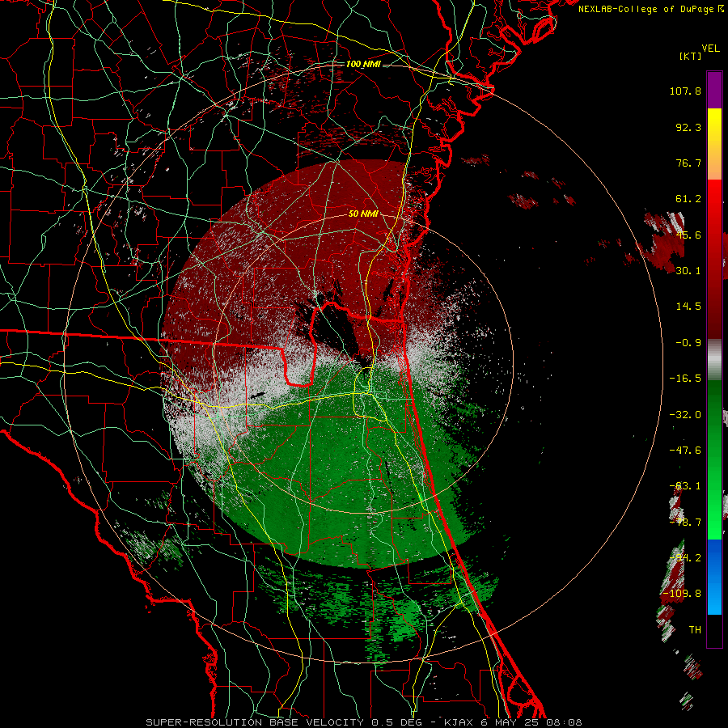Click the -0.9 velocity scale value
This screenshot has height=728, width=728.
pyautogui.click(x=688, y=343)
